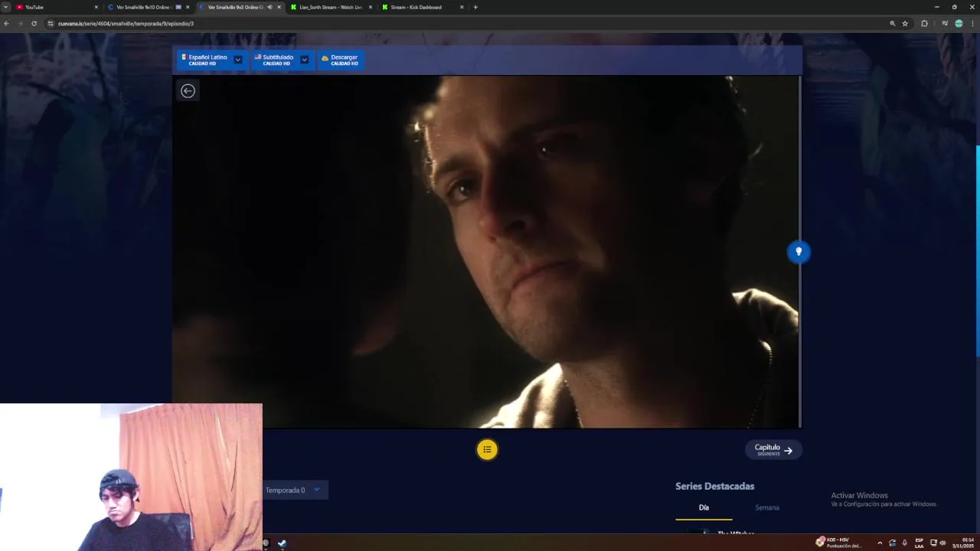Open the taskbar clock showing 01:14
980x551 pixels.
click(x=962, y=543)
